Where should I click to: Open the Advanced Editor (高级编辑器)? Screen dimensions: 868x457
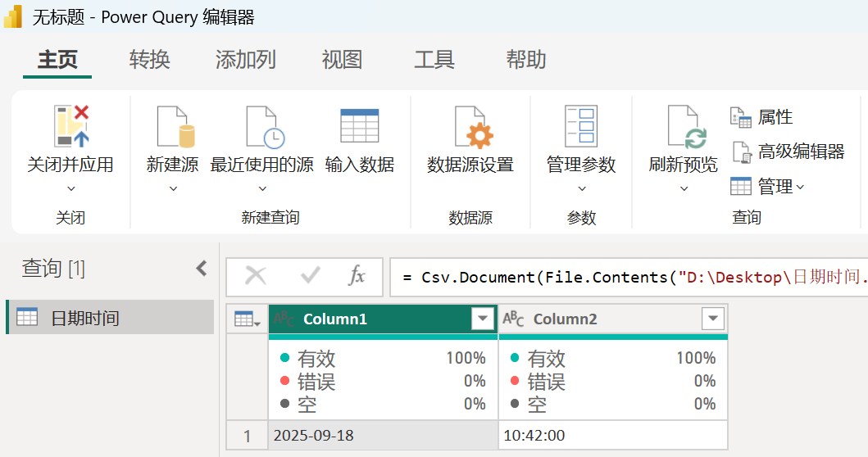click(x=787, y=152)
